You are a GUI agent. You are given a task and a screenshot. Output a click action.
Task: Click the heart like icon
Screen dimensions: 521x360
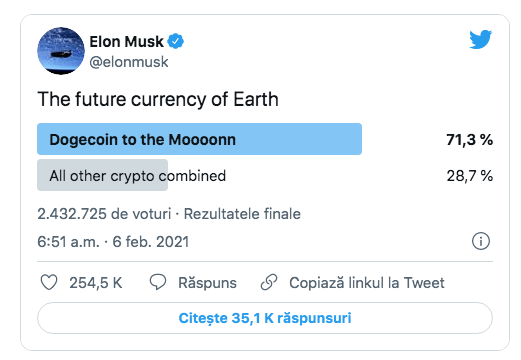pos(49,282)
